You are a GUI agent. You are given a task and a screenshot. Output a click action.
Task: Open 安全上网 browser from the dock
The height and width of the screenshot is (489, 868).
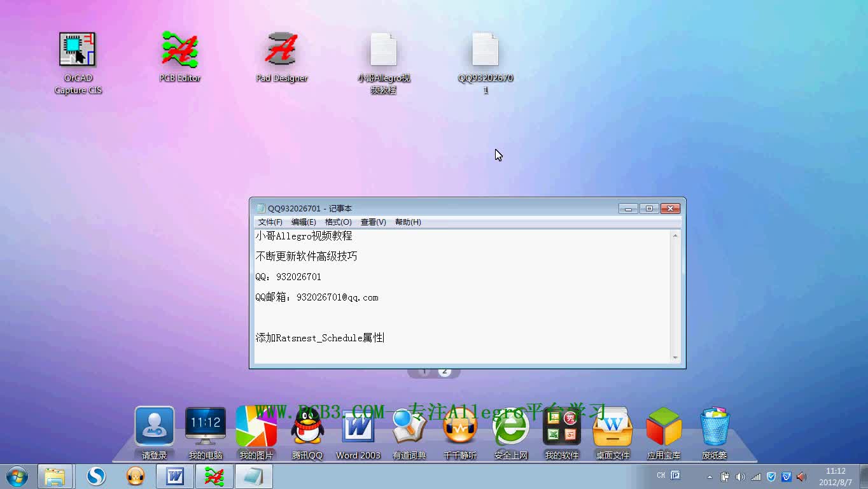coord(511,433)
